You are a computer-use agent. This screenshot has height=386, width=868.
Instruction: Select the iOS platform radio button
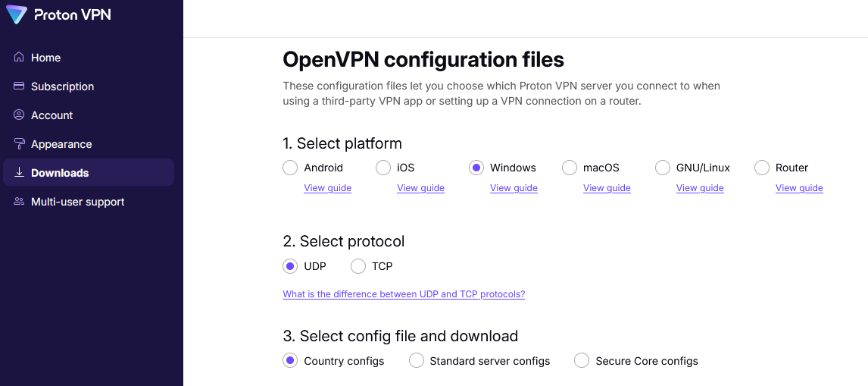pos(383,168)
